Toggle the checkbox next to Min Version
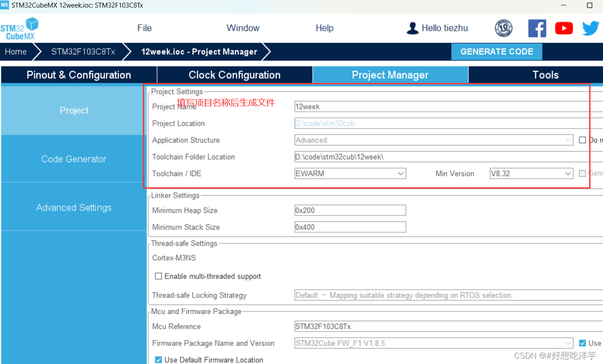 [582, 174]
